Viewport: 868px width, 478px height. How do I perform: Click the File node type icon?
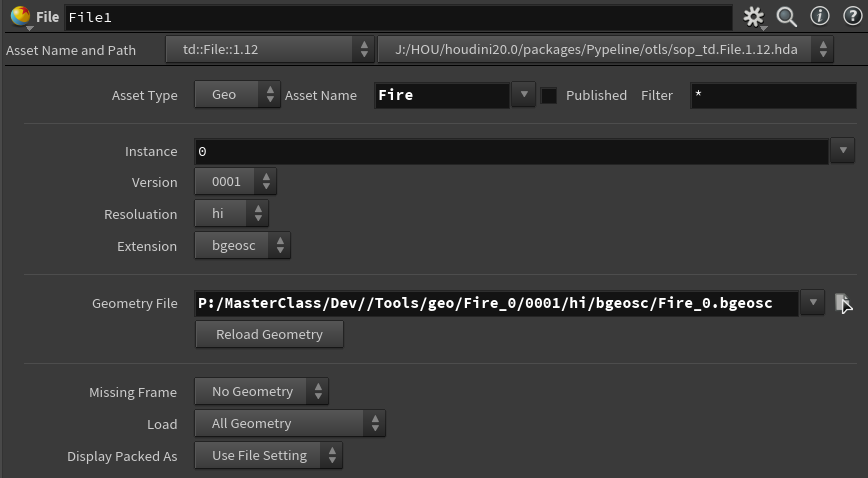(20, 17)
